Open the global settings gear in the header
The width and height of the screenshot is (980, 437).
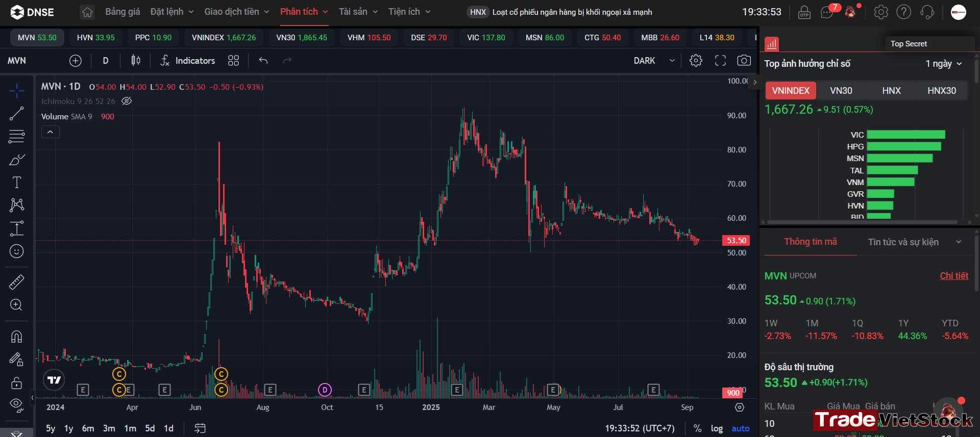pyautogui.click(x=881, y=12)
